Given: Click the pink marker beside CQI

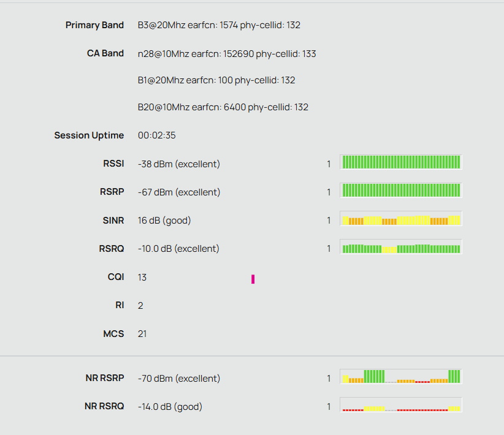Looking at the screenshot, I should pyautogui.click(x=253, y=279).
